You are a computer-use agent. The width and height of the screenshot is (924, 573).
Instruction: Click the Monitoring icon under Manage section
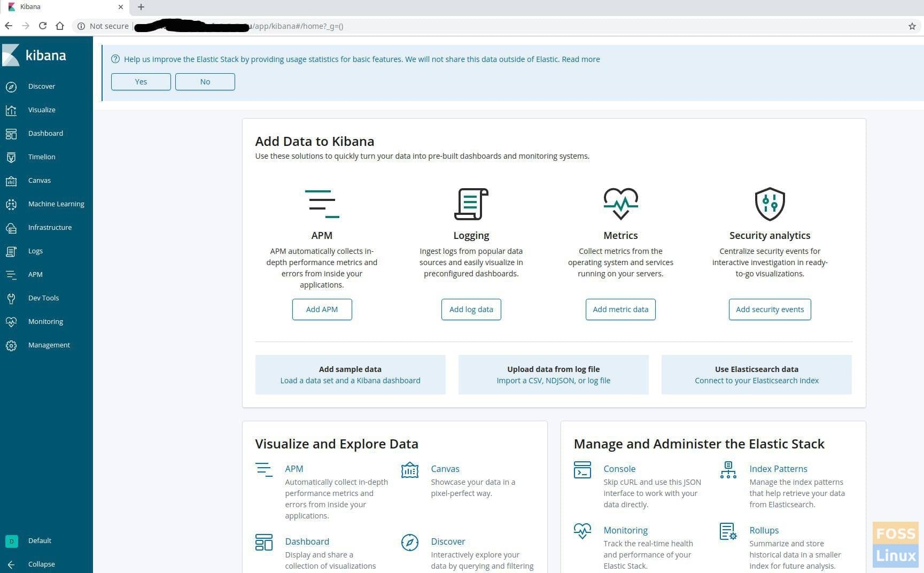582,531
